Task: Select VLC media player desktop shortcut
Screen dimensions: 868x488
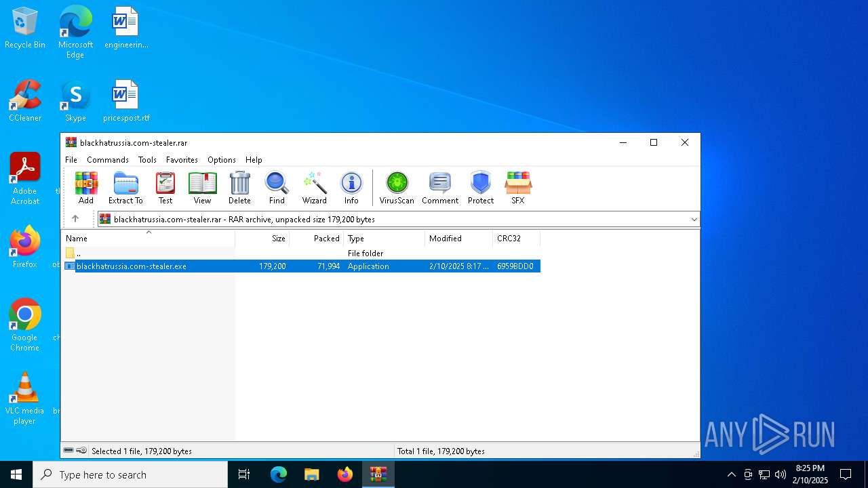Action: (x=25, y=399)
